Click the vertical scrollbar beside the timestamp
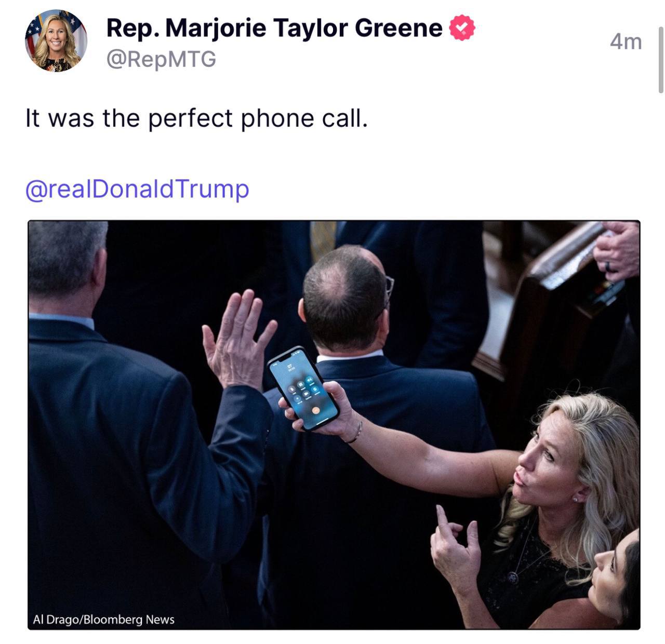This screenshot has height=644, width=665. [661, 60]
